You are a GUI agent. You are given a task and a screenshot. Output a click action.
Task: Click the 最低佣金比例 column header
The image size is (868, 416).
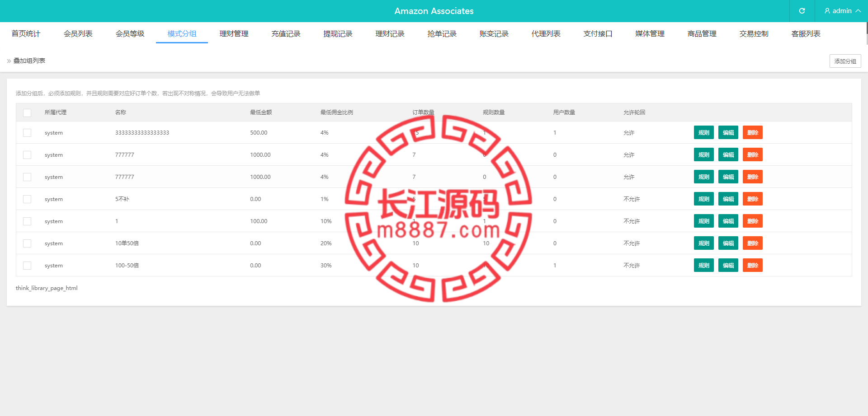coord(337,112)
